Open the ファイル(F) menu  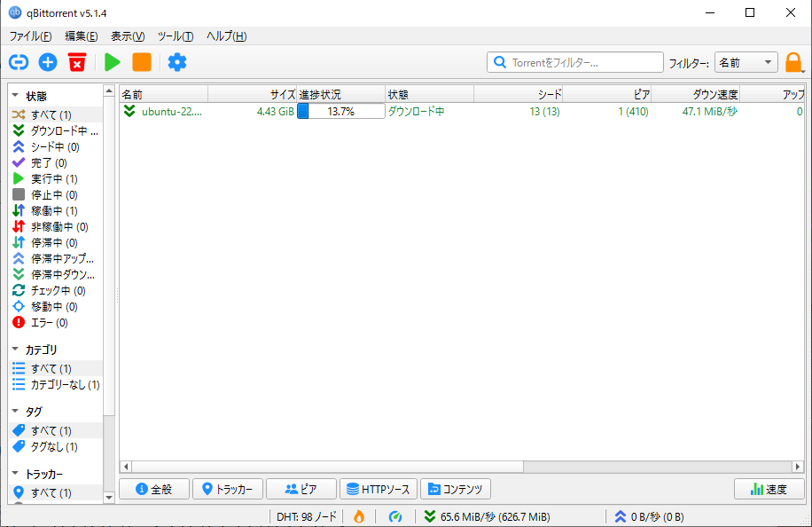(30, 36)
